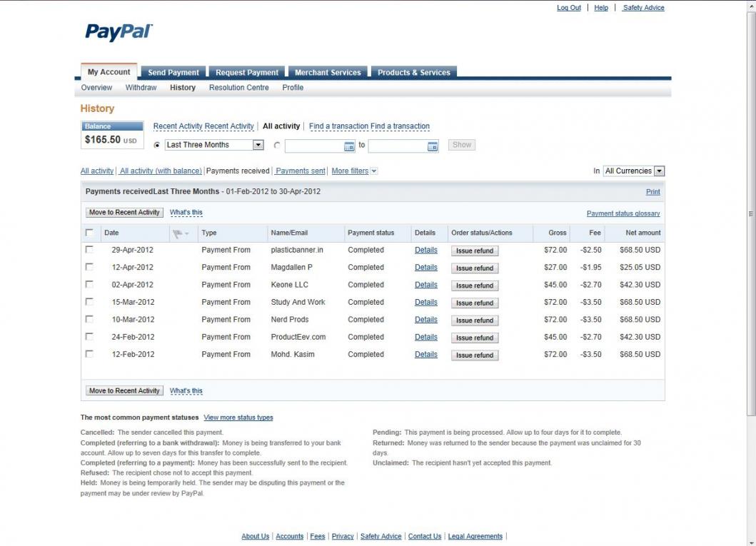756x546 pixels.
Task: View Details of Magdallen P payment
Action: [x=426, y=268]
